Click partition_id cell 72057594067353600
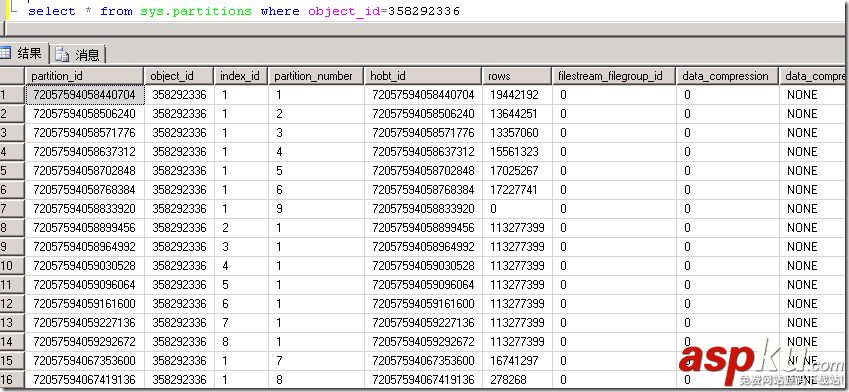Viewport: 849px width, 392px height. click(84, 361)
